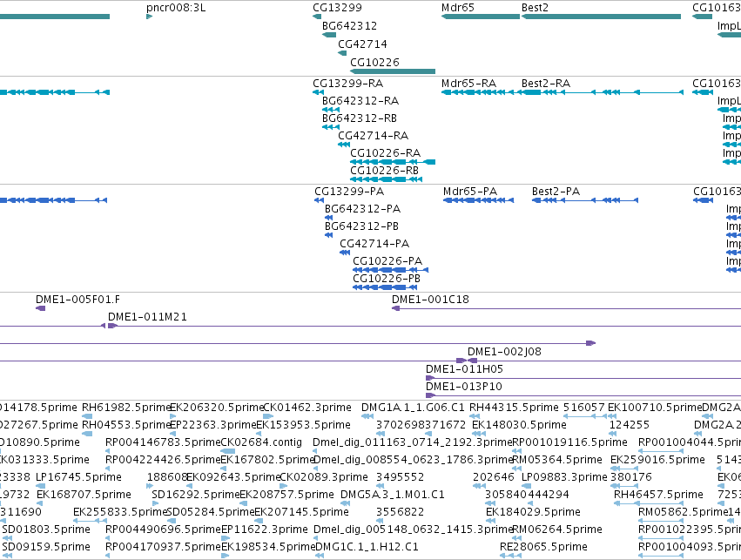Click the RP001019116.5prime EST label

[570, 442]
